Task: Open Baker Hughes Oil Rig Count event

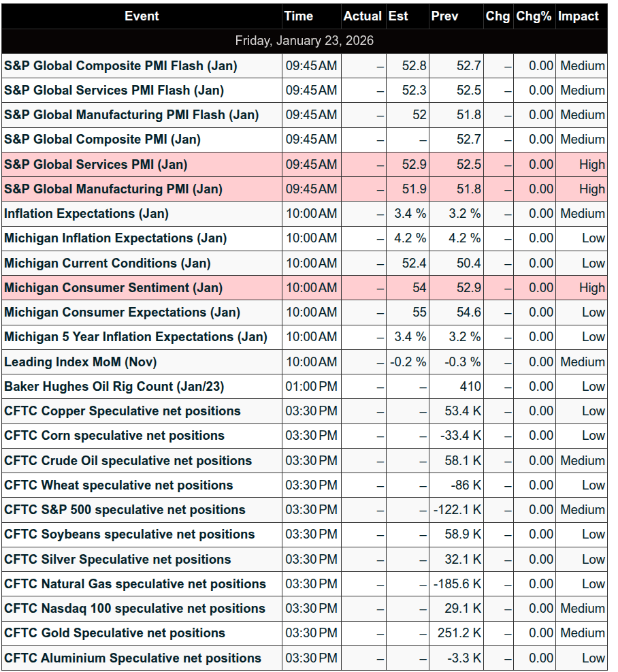Action: (x=114, y=387)
